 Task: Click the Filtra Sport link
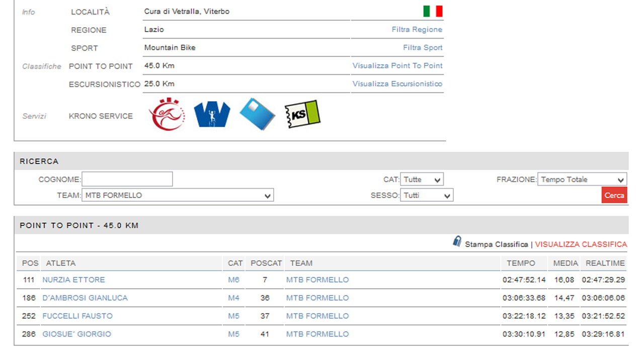[423, 48]
